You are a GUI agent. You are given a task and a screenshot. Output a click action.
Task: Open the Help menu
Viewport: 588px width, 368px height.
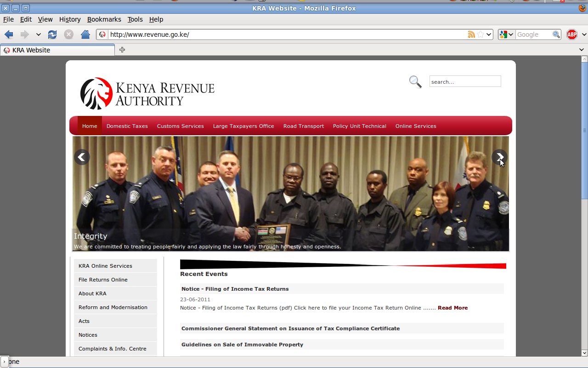(x=156, y=19)
